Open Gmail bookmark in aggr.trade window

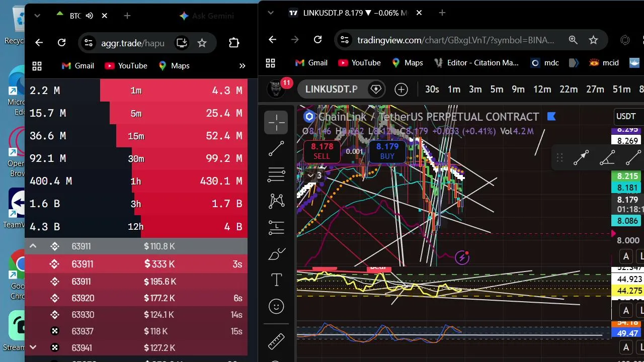(77, 66)
